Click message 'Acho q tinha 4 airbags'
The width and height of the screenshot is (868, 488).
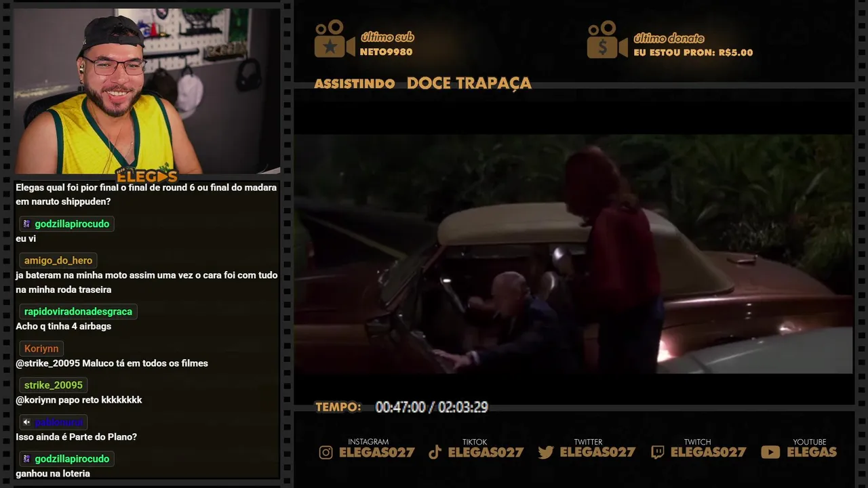(64, 326)
